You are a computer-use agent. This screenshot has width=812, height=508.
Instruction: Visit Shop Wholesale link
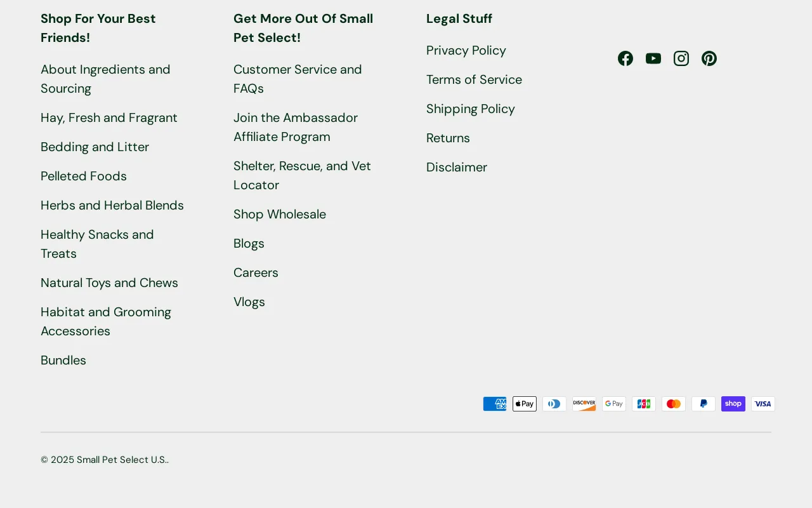click(280, 214)
